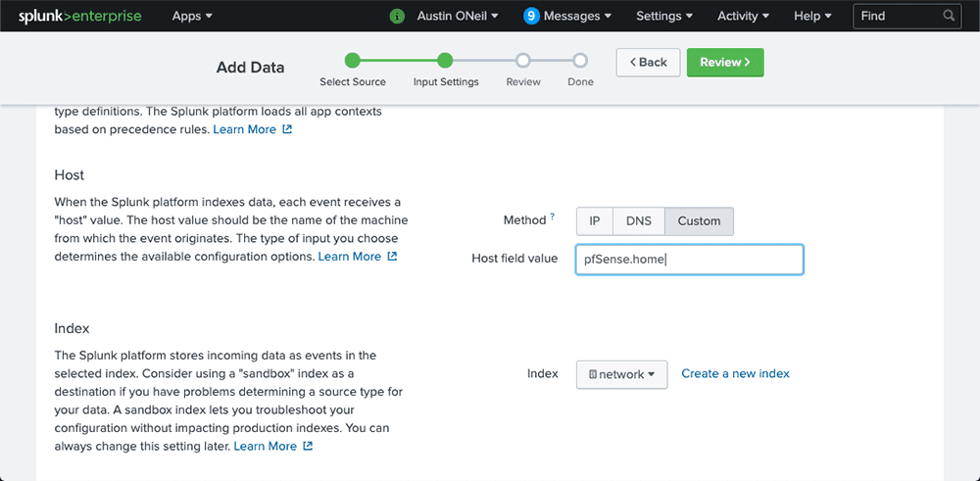This screenshot has height=481, width=980.
Task: Click the search magnifier icon in Find box
Action: pyautogui.click(x=949, y=16)
